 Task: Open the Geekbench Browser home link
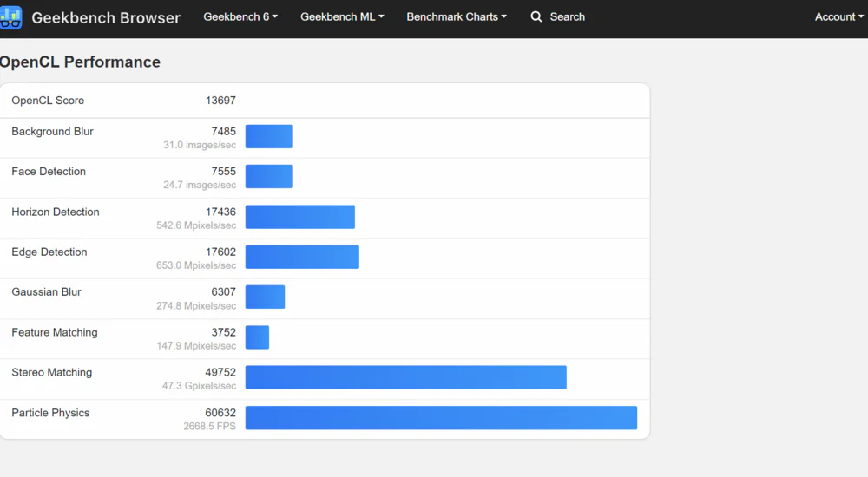click(106, 17)
